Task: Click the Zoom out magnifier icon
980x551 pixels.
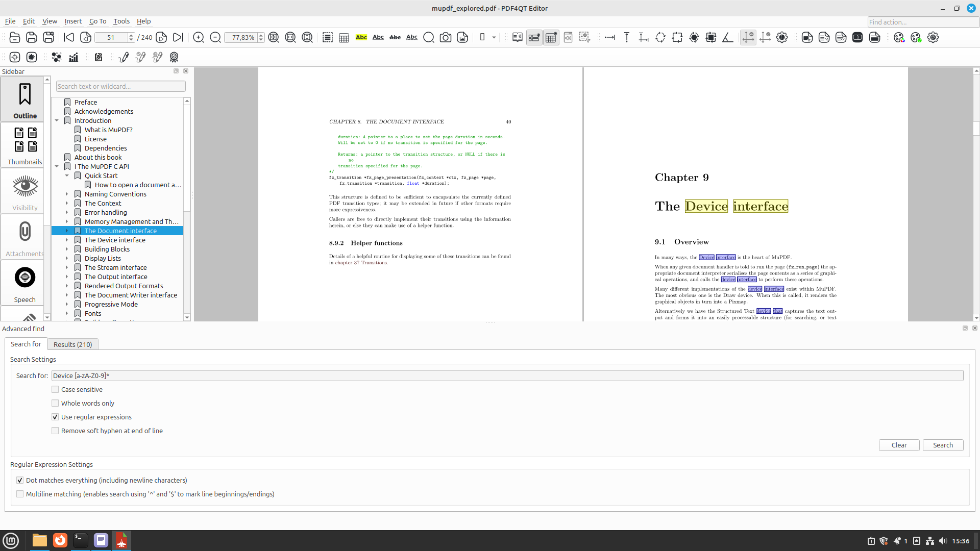Action: [x=215, y=37]
